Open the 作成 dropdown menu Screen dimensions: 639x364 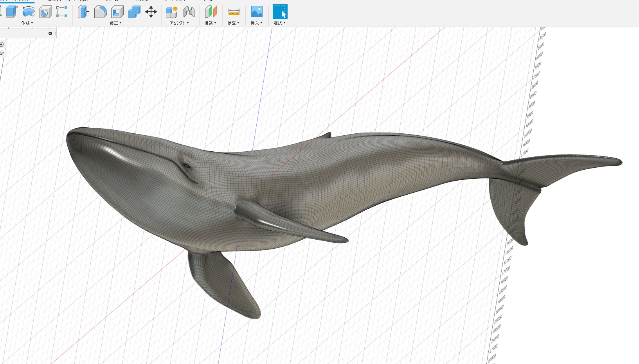click(x=27, y=23)
